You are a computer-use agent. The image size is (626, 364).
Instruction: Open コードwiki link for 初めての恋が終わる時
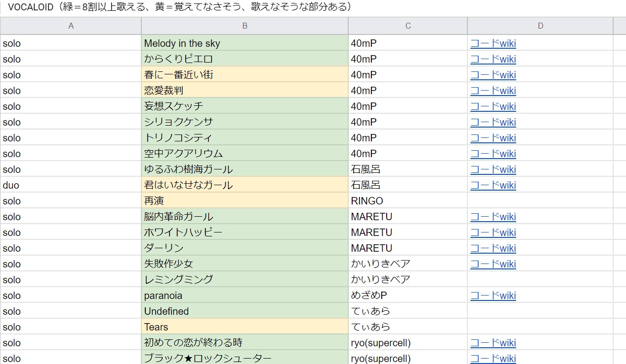(493, 343)
